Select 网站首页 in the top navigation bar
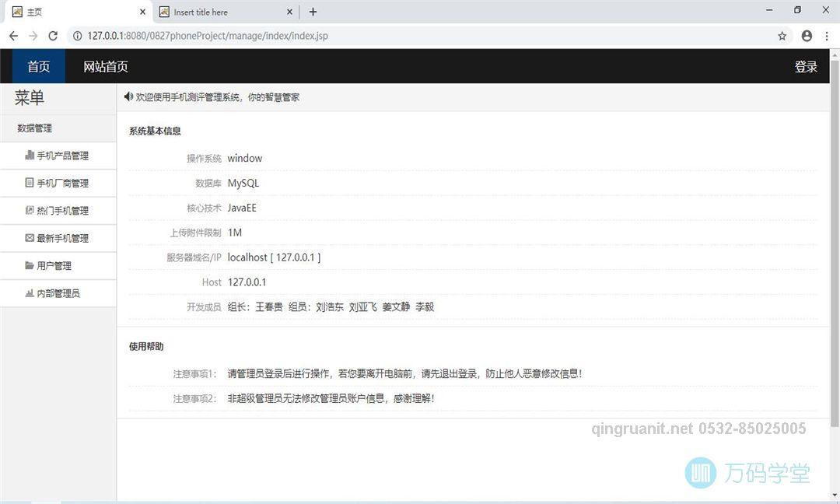This screenshot has height=504, width=840. [107, 66]
